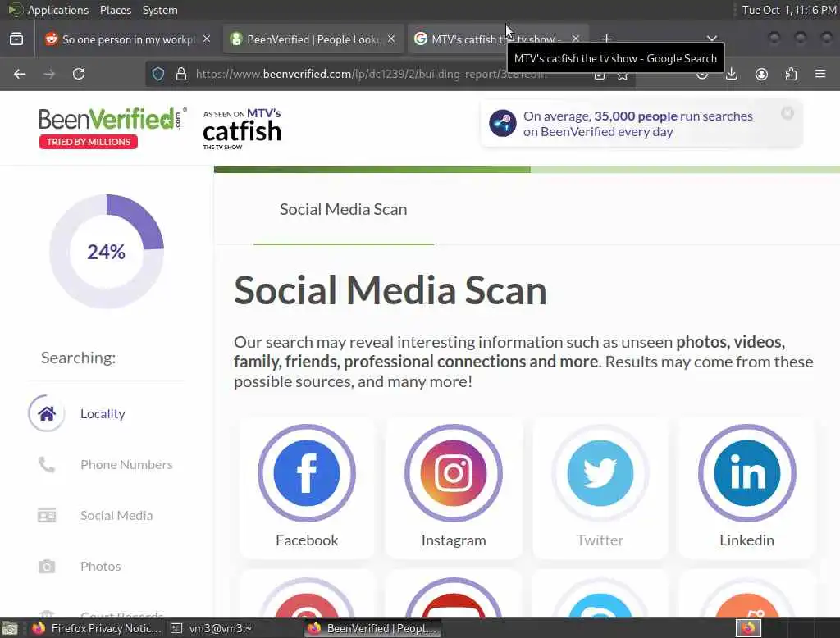Open the Firefox hamburger application menu
The width and height of the screenshot is (840, 638).
coord(820,74)
